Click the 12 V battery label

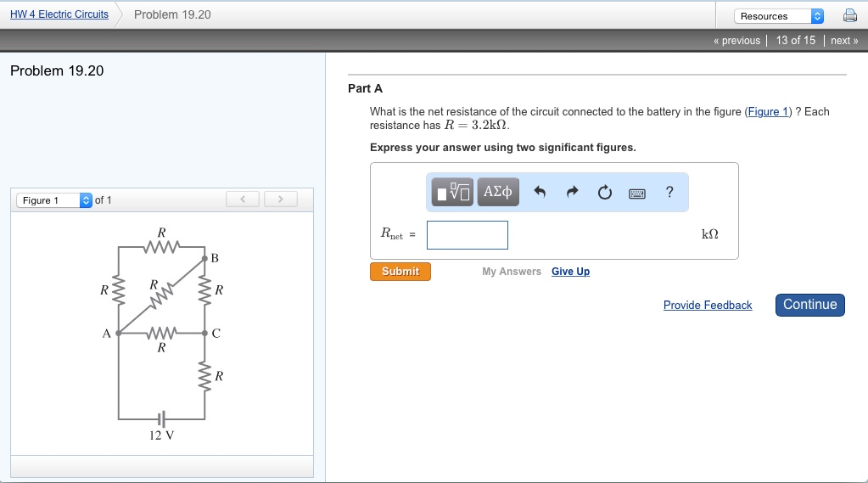coord(162,435)
